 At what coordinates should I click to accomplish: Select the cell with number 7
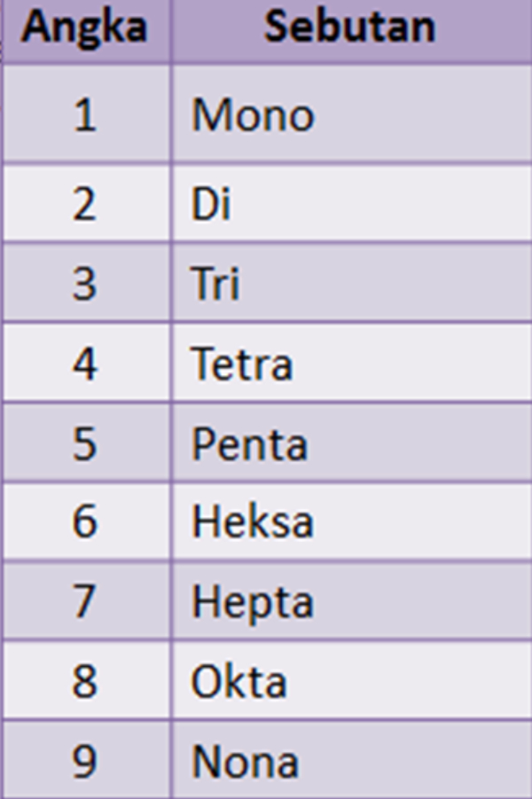point(86,600)
